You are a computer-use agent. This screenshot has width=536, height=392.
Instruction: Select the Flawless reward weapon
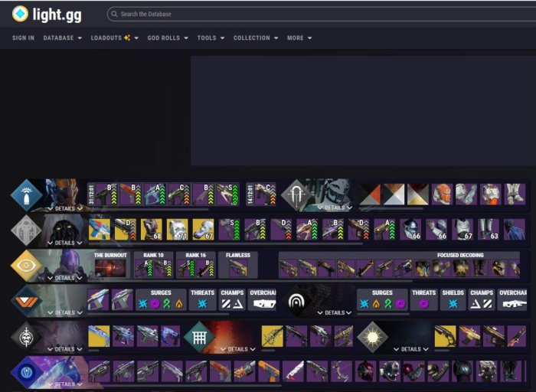pos(237,268)
